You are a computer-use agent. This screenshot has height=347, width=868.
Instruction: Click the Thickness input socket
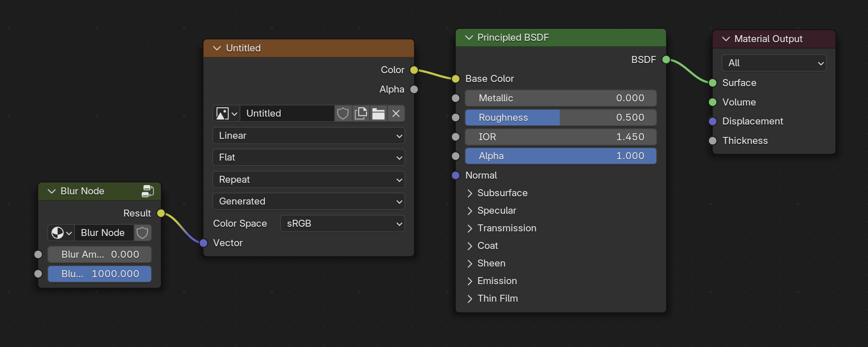click(713, 141)
